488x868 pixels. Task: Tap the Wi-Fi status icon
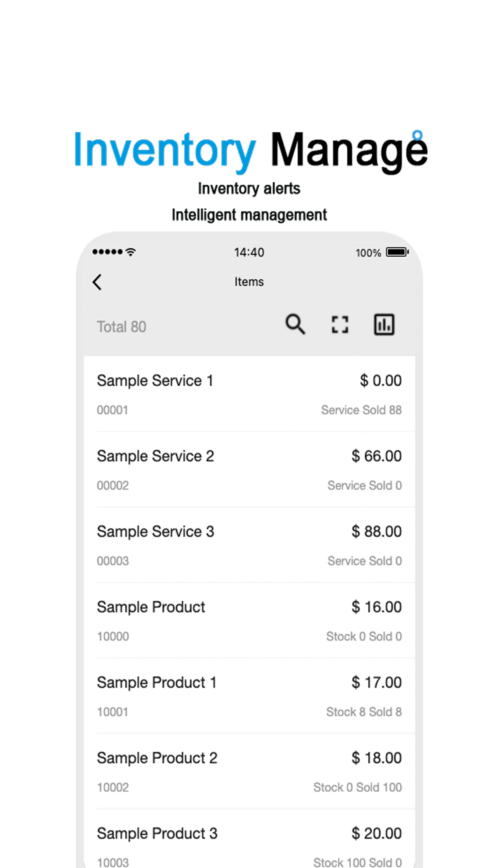(x=131, y=252)
